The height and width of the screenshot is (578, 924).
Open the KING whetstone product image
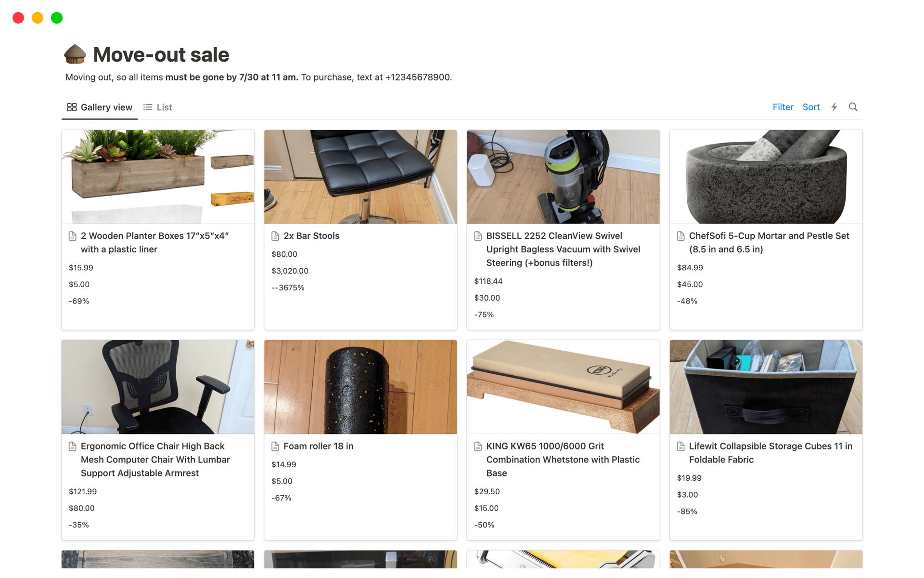(563, 387)
